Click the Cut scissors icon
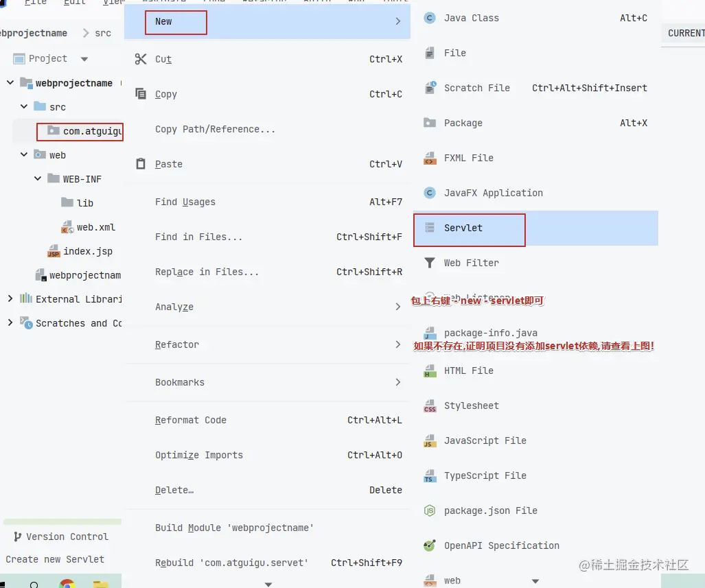This screenshot has height=588, width=705. coord(141,59)
